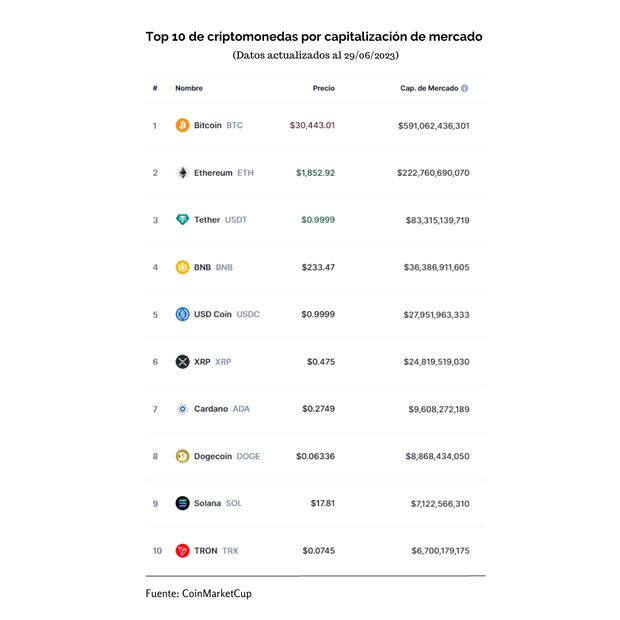Click Bitcoin's price $30,443.01
This screenshot has width=620, height=620.
(x=312, y=126)
